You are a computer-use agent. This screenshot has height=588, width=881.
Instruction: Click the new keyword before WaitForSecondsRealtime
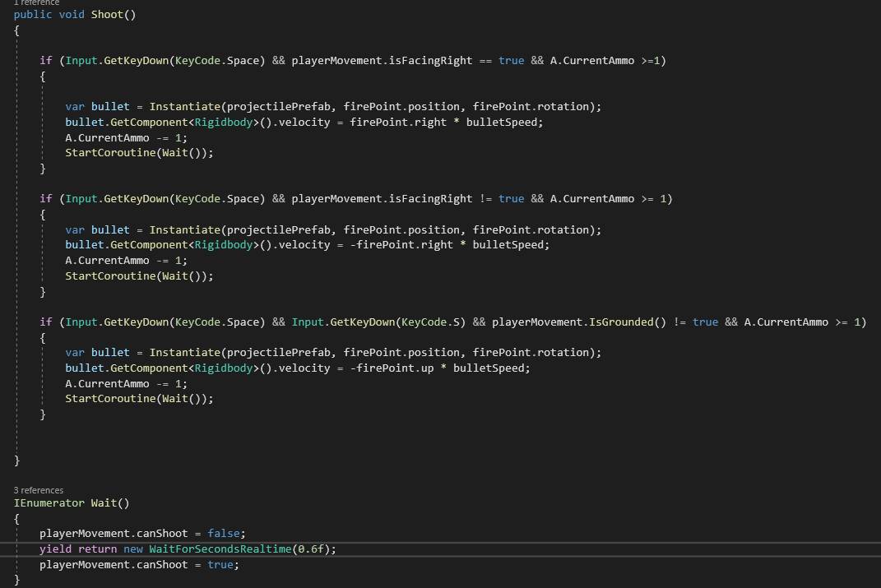click(132, 549)
